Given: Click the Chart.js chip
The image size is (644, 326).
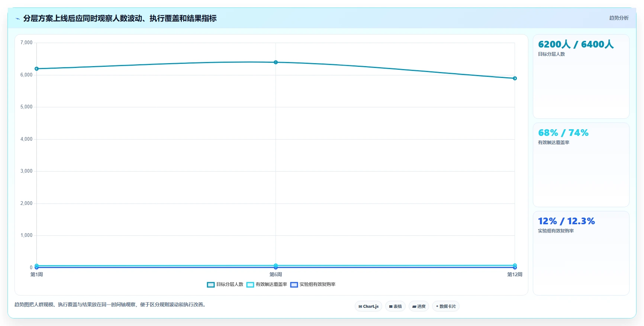Looking at the screenshot, I should pos(368,306).
